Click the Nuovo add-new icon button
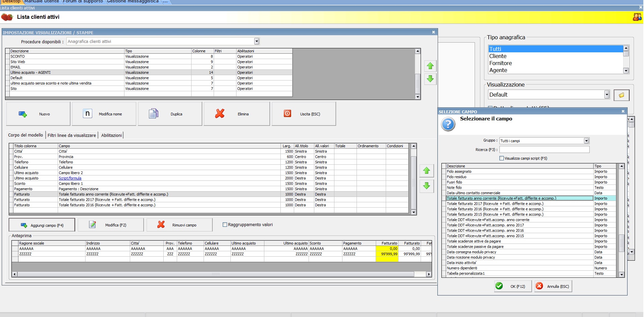 (23, 114)
